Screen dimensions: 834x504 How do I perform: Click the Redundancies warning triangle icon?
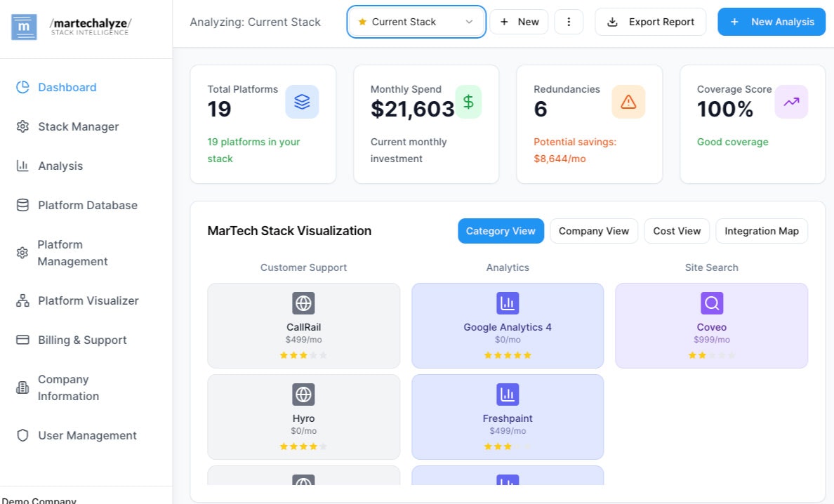[x=628, y=102]
